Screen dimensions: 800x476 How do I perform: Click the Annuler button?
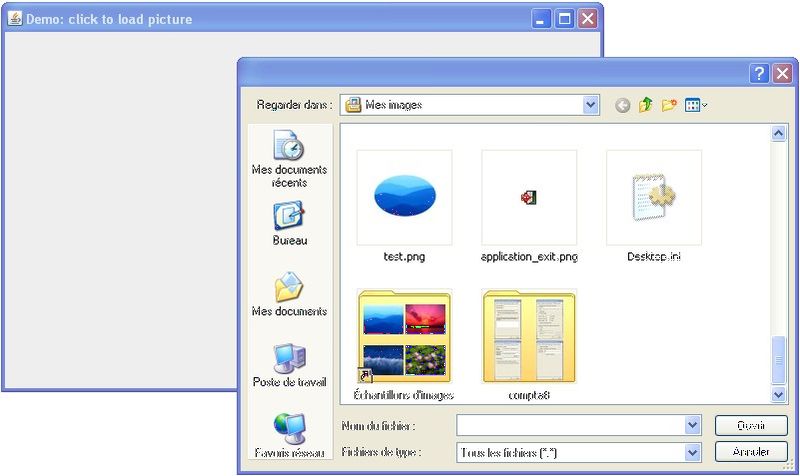[x=751, y=452]
